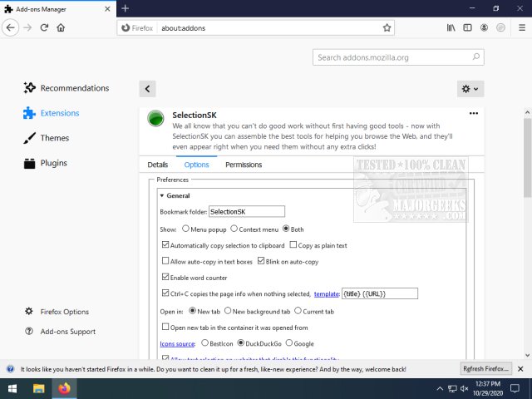Switch to the Options tab
532x399 pixels.
tap(196, 165)
